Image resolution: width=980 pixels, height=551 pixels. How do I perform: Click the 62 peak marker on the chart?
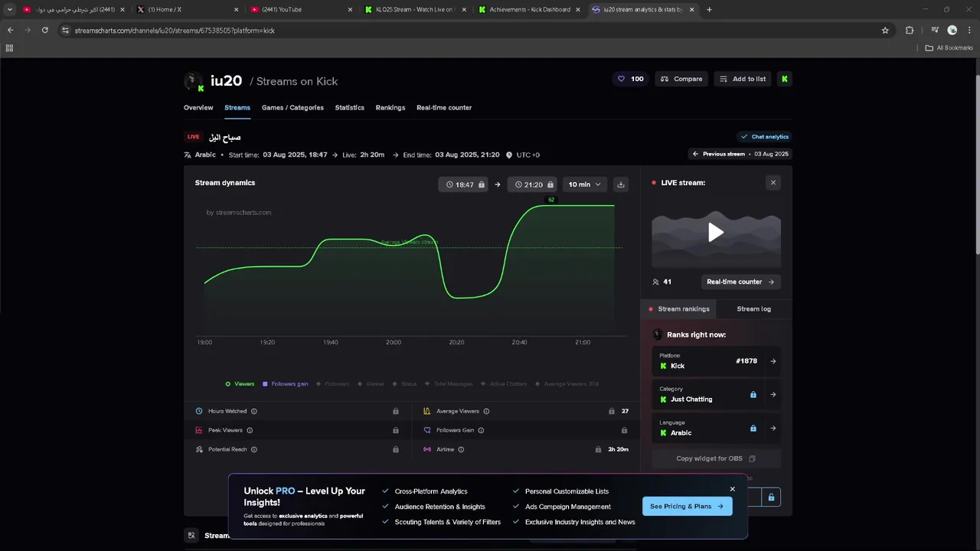pyautogui.click(x=551, y=200)
